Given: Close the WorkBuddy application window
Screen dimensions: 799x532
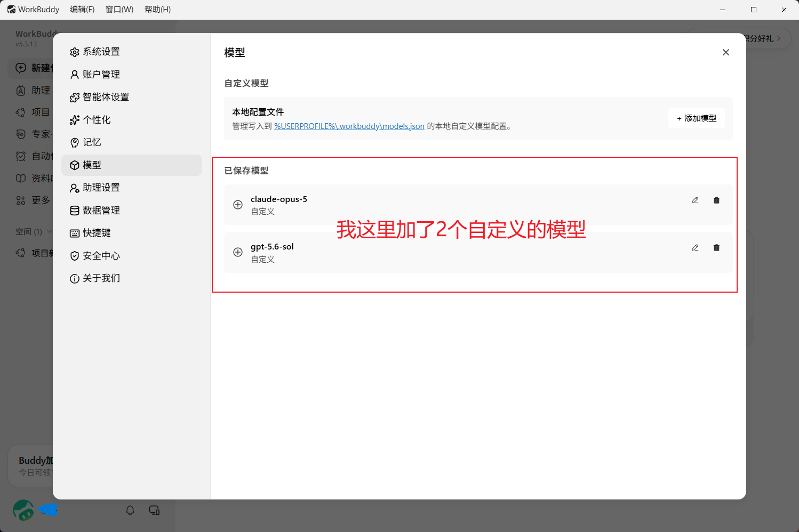Looking at the screenshot, I should (x=784, y=10).
